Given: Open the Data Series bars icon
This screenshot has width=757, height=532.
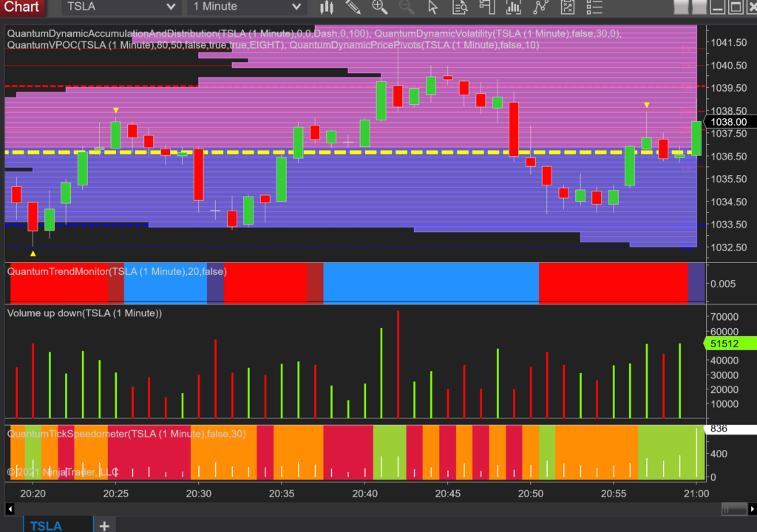Looking at the screenshot, I should (514, 7).
